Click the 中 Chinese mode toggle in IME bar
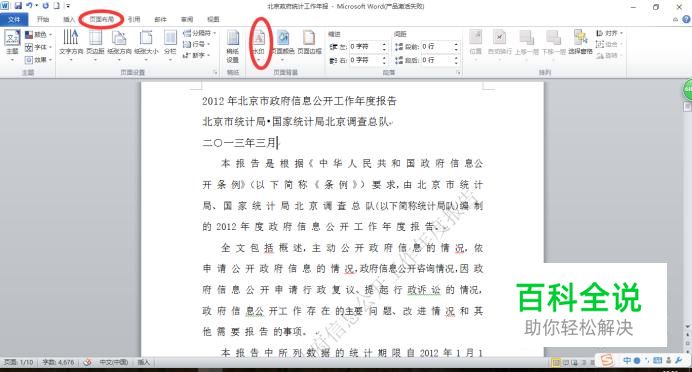This screenshot has height=372, width=692. click(x=627, y=361)
